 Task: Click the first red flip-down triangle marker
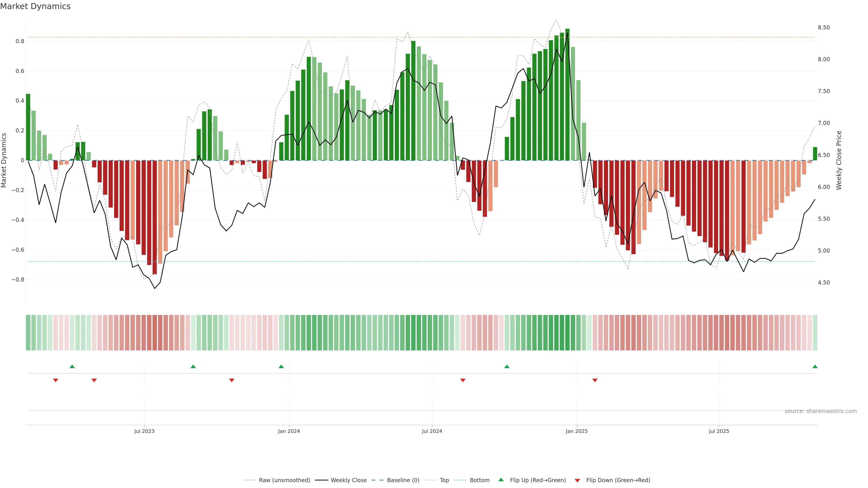click(x=56, y=380)
